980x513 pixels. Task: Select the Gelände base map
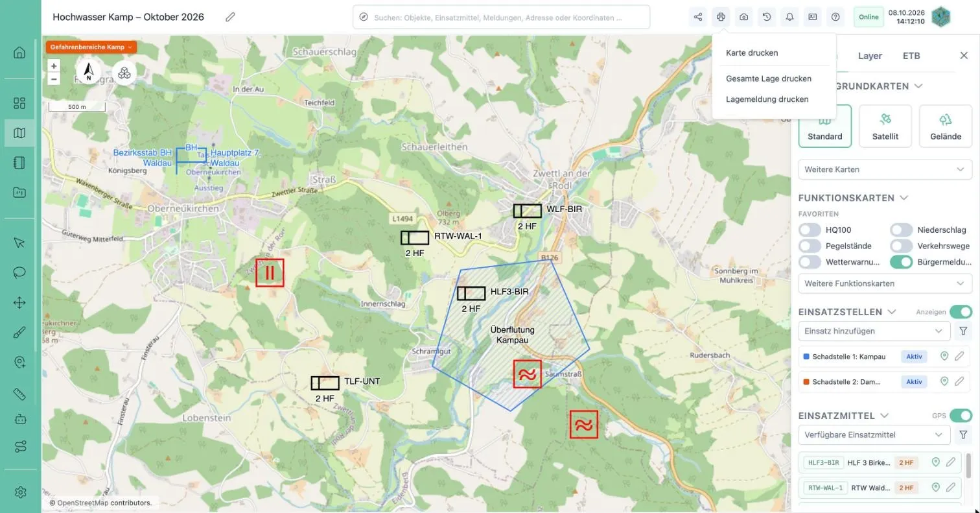click(x=945, y=126)
